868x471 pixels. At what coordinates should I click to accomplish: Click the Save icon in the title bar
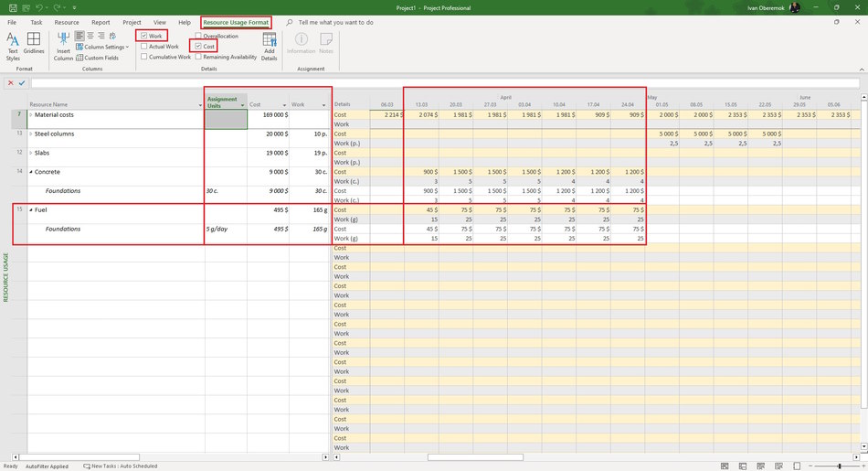click(x=13, y=7)
